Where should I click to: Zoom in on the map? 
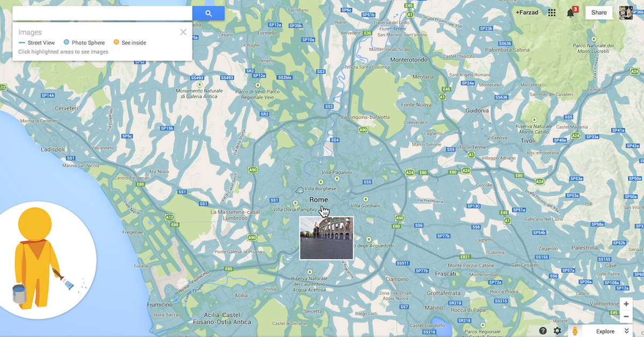pyautogui.click(x=626, y=304)
